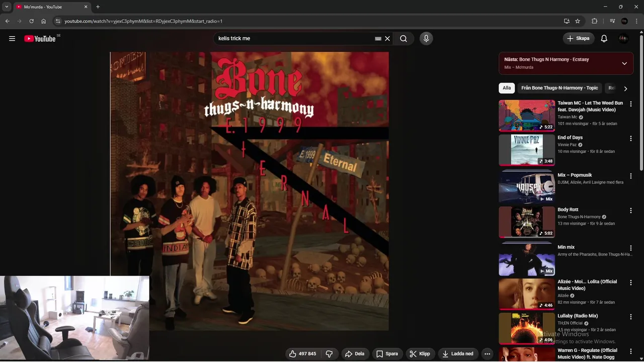Close the Mo'murda YouTube tab

[86, 7]
